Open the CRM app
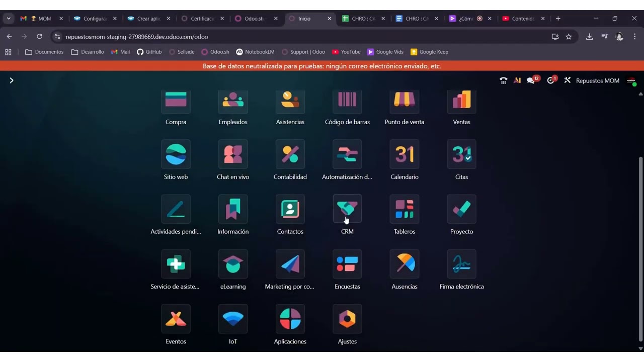644x362 pixels. click(x=347, y=209)
